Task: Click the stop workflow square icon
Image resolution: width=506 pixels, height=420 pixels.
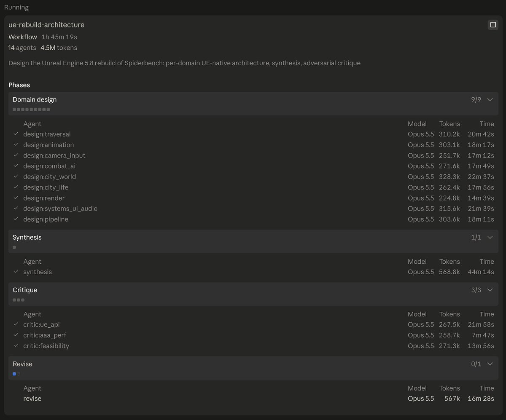Action: [493, 25]
